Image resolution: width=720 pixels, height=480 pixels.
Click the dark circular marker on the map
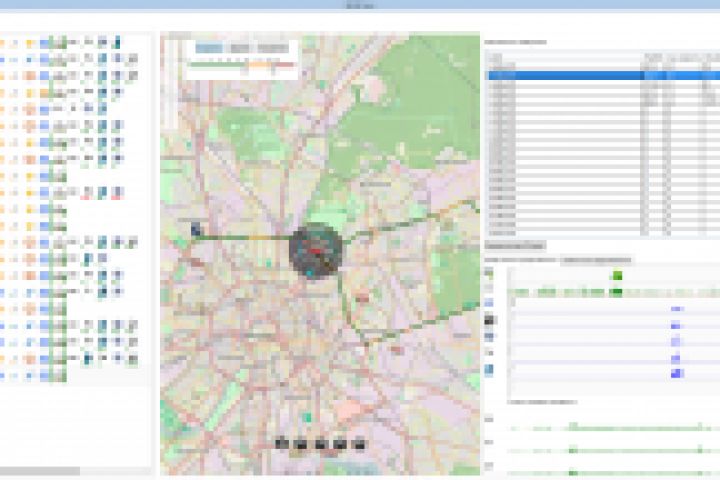[316, 251]
